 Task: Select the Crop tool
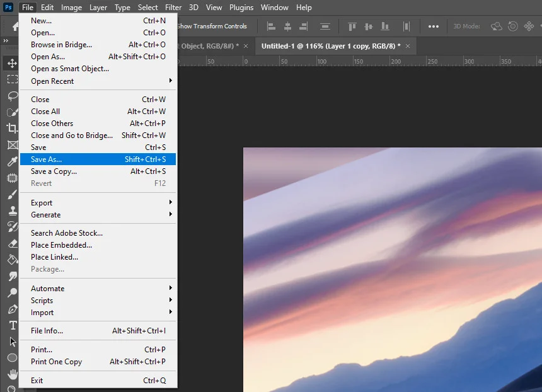[13, 128]
